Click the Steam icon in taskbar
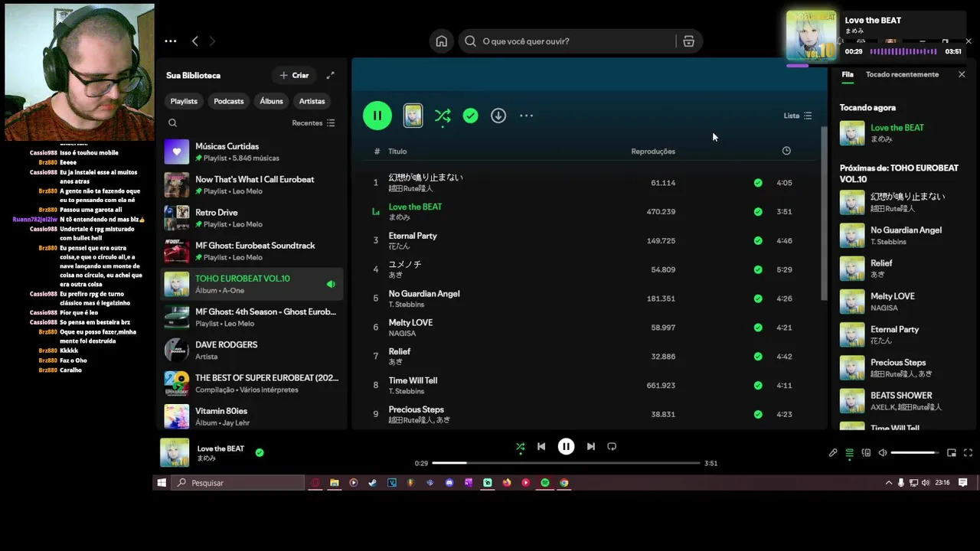 373,483
